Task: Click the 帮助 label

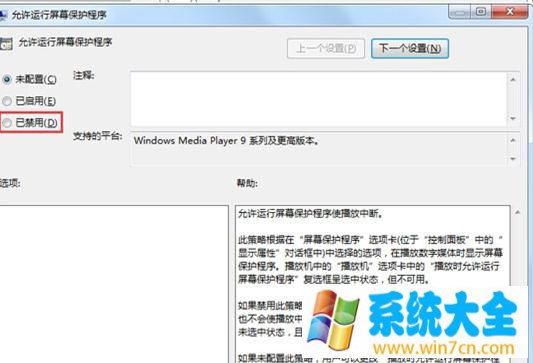Action: click(247, 183)
